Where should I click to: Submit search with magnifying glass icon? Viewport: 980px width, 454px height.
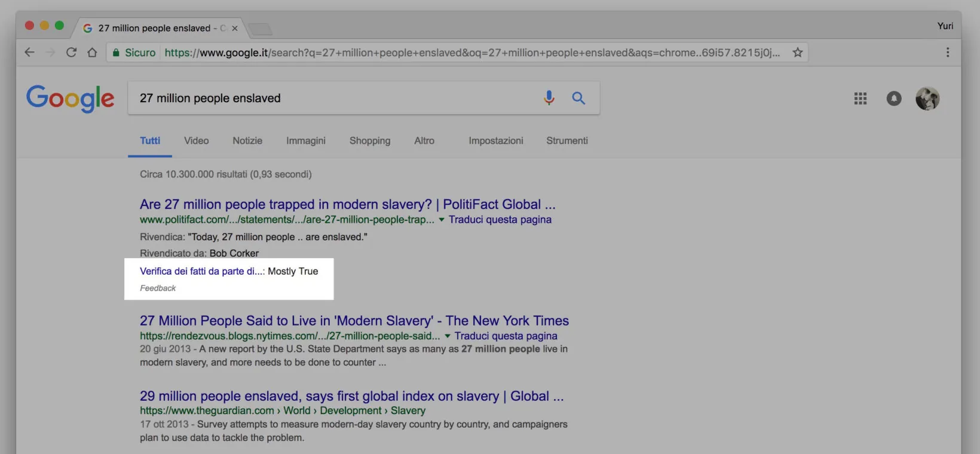pyautogui.click(x=578, y=98)
